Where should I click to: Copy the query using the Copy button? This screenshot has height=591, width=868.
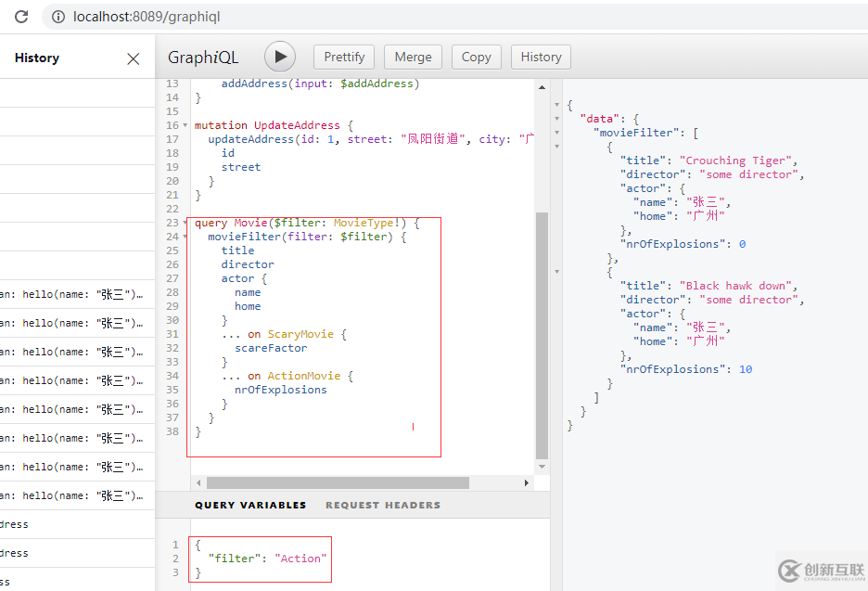[476, 57]
